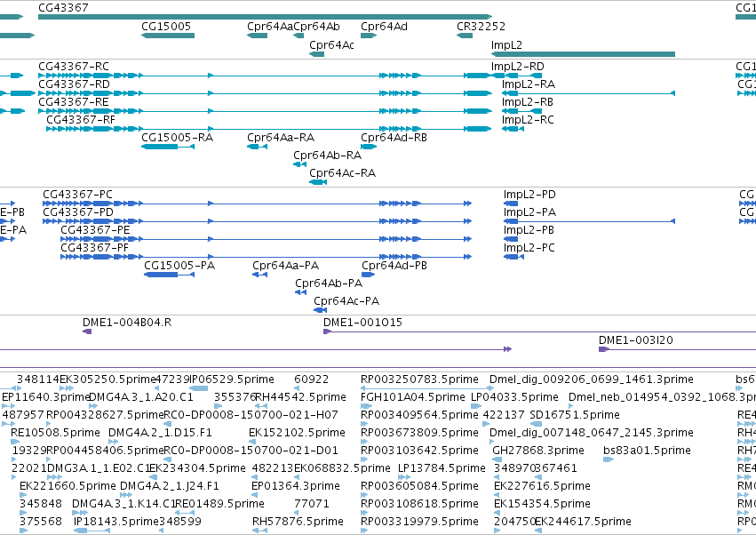Click transcript Cpr64Aa-RA
The width and height of the screenshot is (756, 535).
(x=257, y=147)
